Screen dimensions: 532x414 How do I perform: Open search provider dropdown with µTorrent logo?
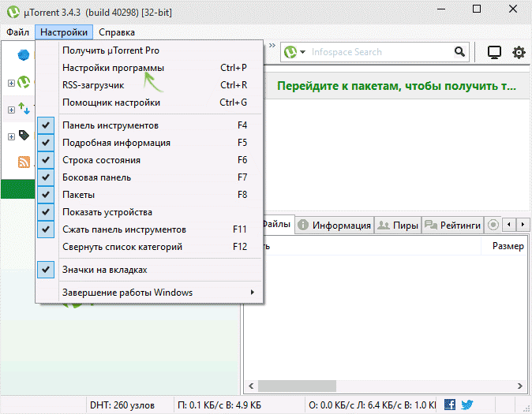coord(294,52)
